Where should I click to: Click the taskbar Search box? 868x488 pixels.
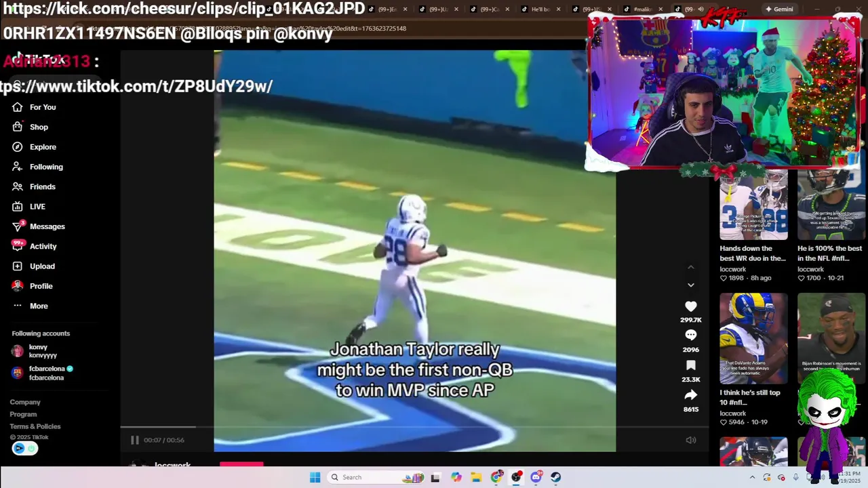(377, 477)
